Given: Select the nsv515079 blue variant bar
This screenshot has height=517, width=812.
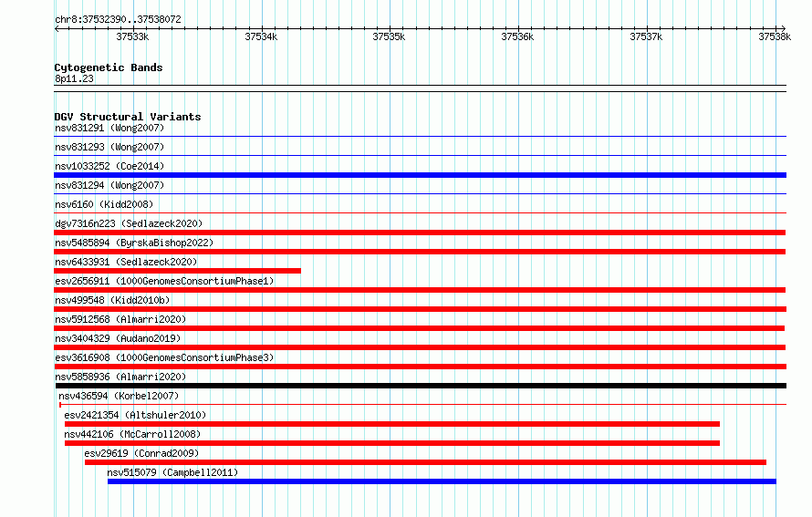Looking at the screenshot, I should coord(442,481).
